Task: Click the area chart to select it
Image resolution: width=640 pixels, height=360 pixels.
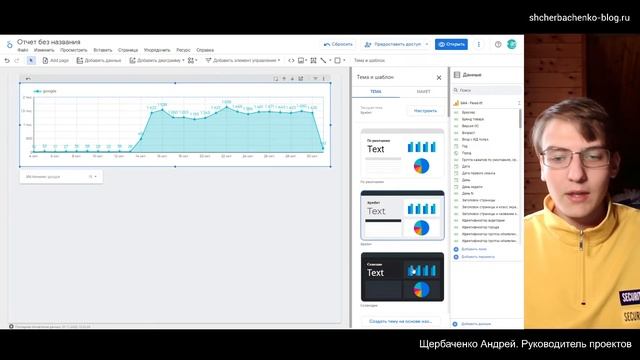Action: [x=176, y=124]
